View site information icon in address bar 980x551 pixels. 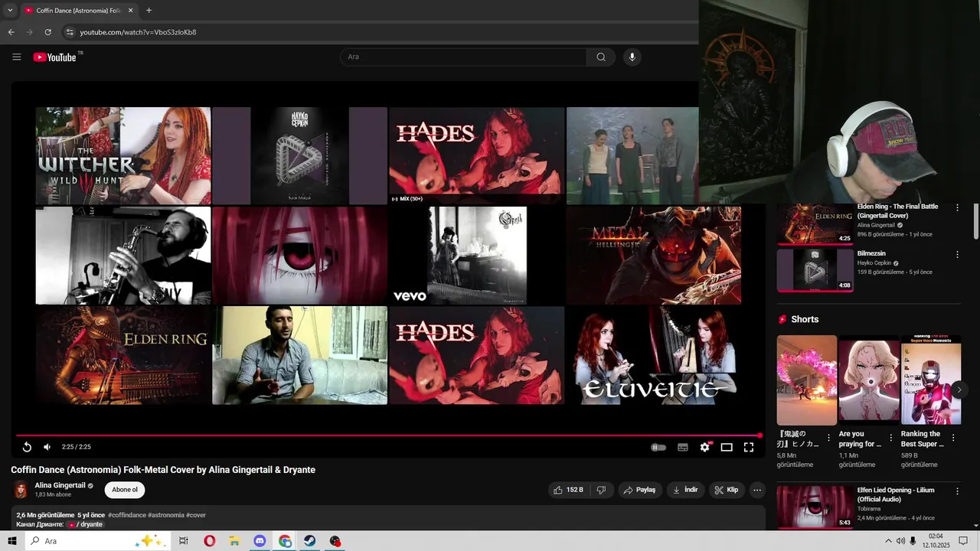(x=69, y=32)
